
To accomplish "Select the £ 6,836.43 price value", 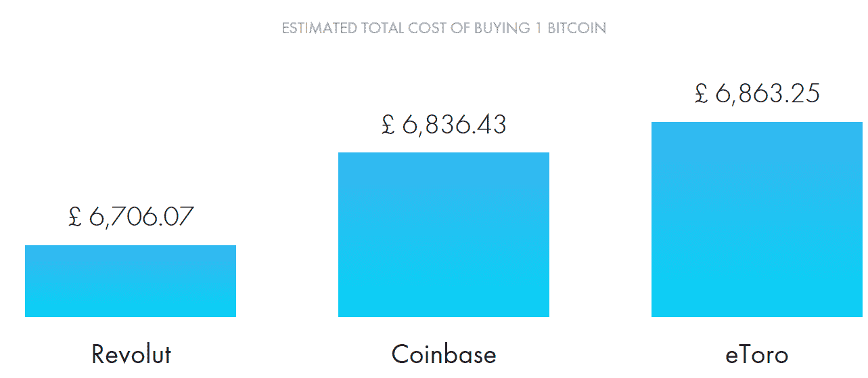I will [444, 125].
